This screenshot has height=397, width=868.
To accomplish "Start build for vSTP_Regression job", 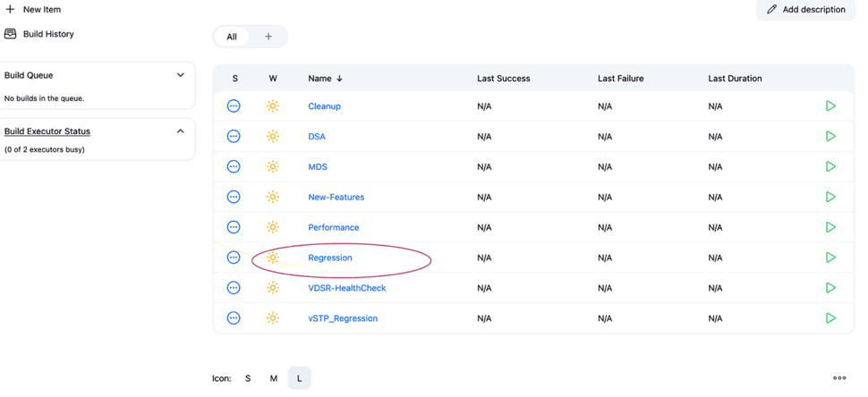I will click(x=830, y=318).
